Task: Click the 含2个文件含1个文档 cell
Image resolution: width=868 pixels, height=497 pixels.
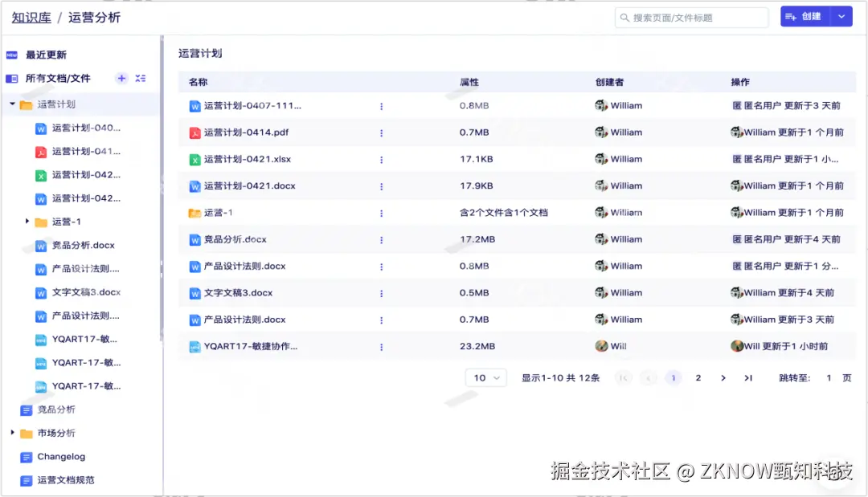Action: (504, 212)
